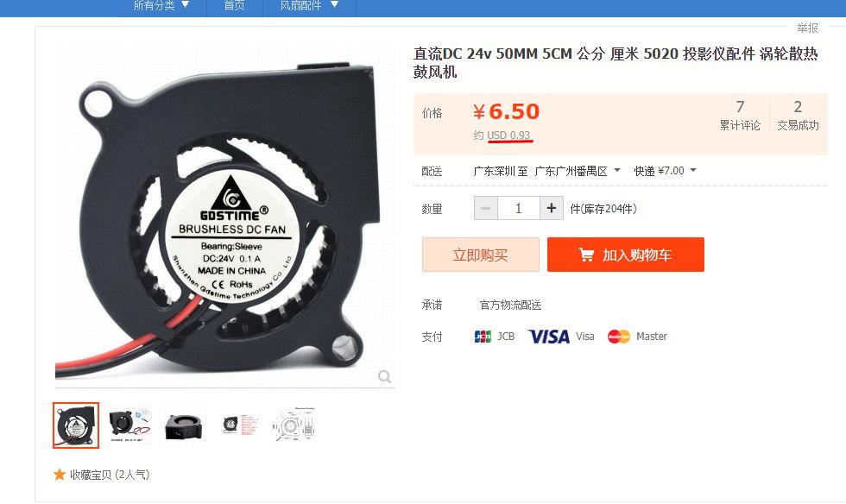The width and height of the screenshot is (846, 504).
Task: Click the MasterCard payment logo
Action: pos(618,337)
